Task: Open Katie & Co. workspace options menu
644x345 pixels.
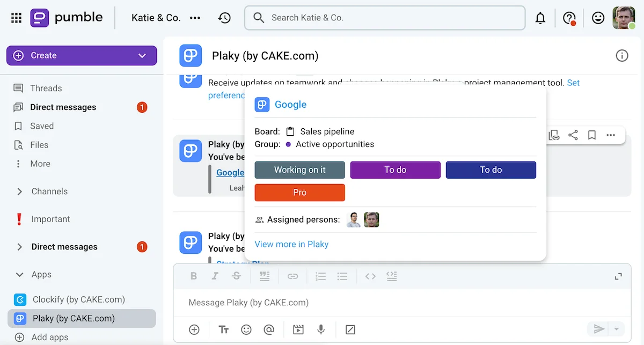Action: [195, 18]
